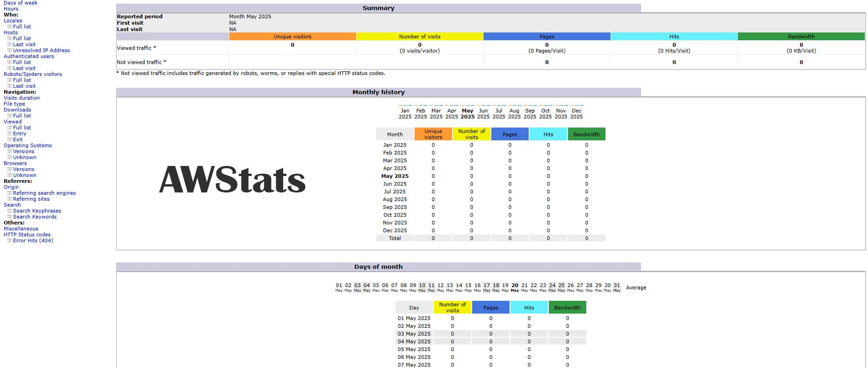The width and height of the screenshot is (868, 368).
Task: Click the icon beside Error Hits (404)
Action: click(x=9, y=241)
